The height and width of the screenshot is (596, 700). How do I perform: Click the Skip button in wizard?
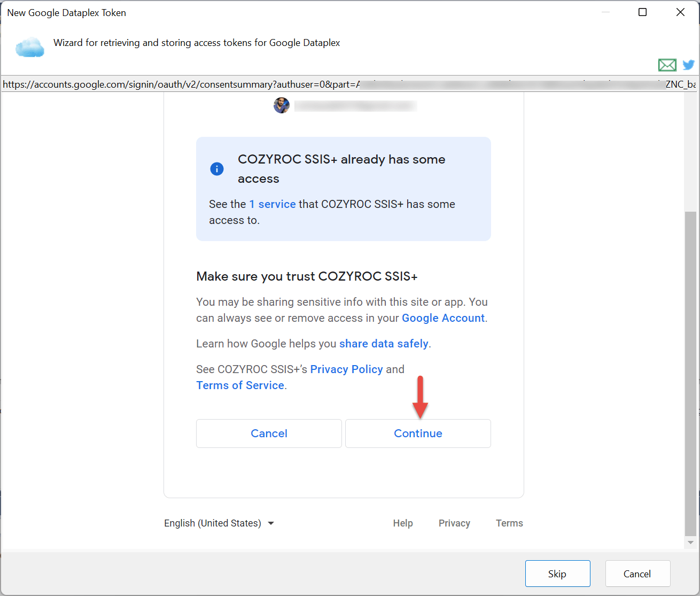pos(557,574)
